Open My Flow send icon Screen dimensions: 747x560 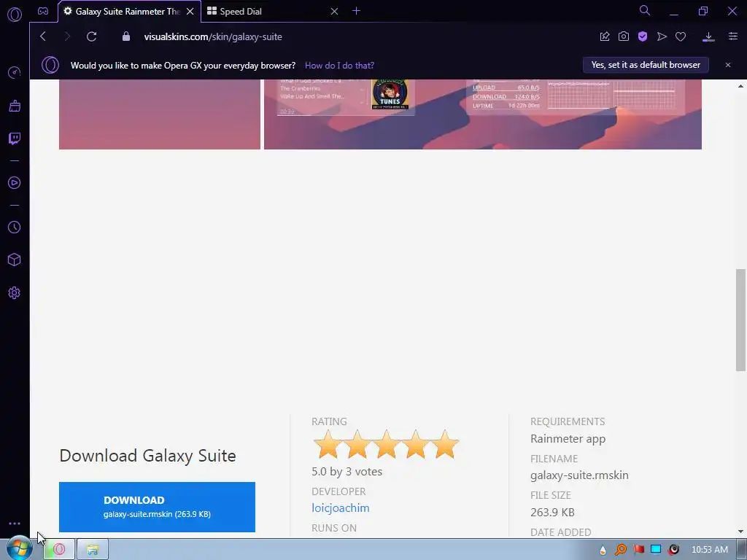tap(662, 36)
